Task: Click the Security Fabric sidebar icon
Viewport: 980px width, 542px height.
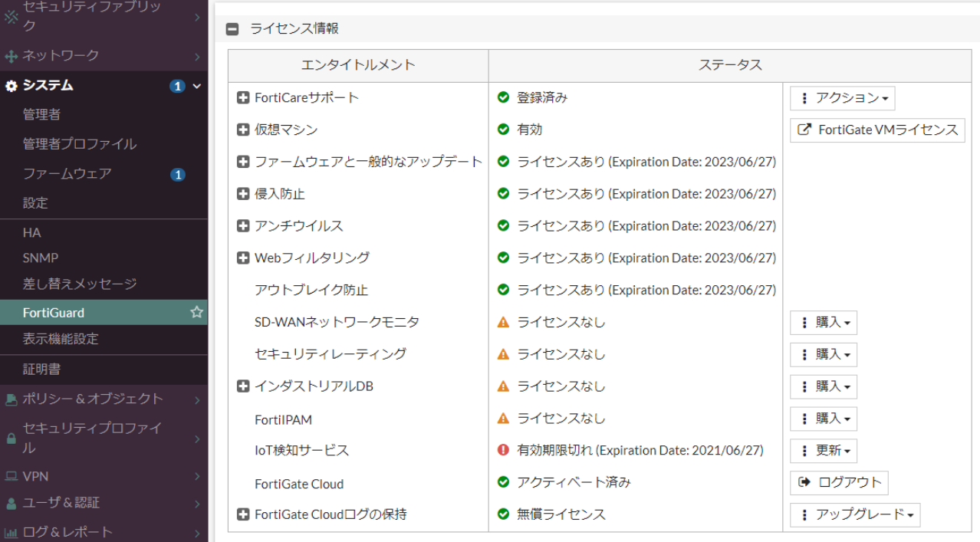Action: pyautogui.click(x=11, y=16)
